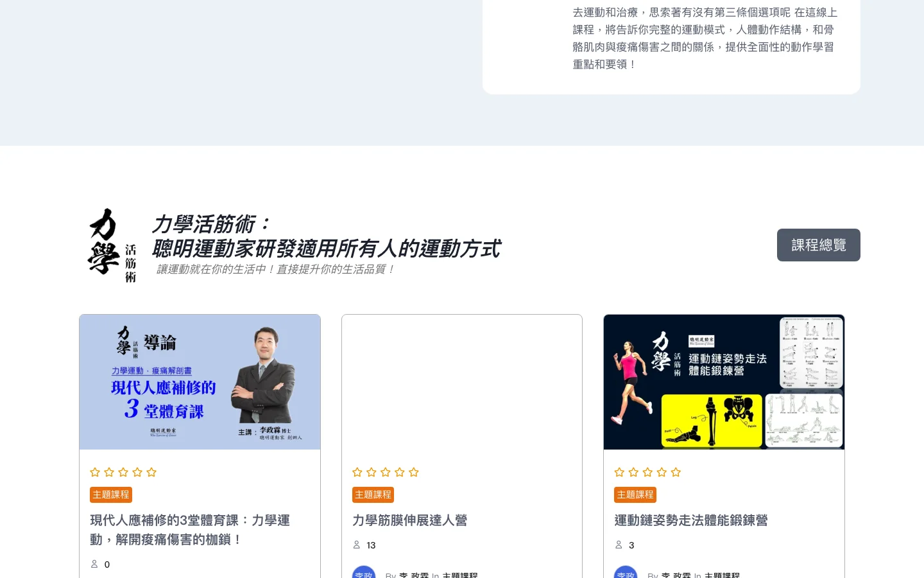The image size is (924, 578).
Task: Select first rating star on 運動鏈姿勢走法體能鍛鍊營 card
Action: [x=619, y=472]
